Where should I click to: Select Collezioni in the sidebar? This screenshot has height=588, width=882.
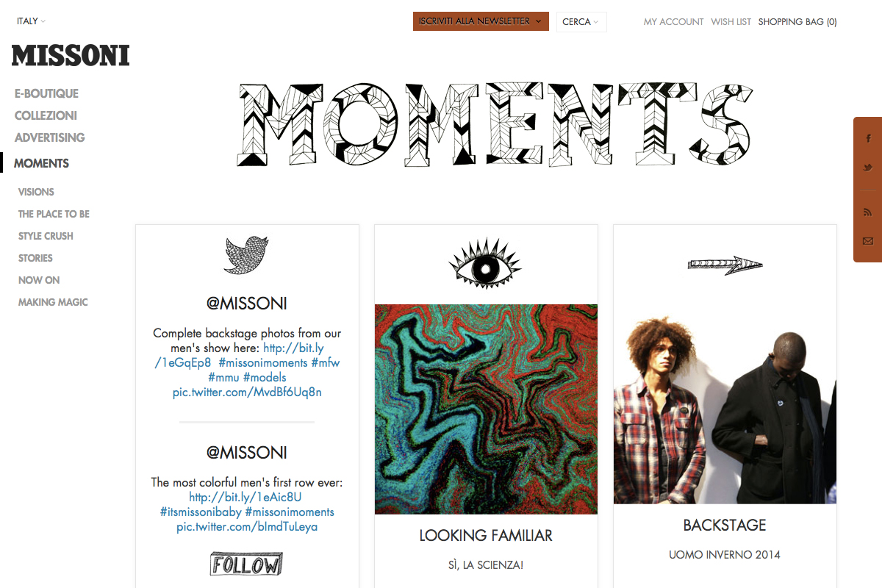click(x=46, y=115)
